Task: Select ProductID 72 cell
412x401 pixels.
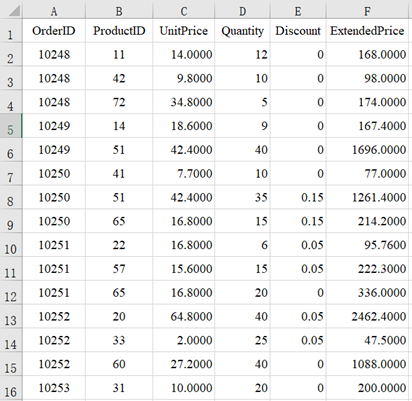Action: 119,102
